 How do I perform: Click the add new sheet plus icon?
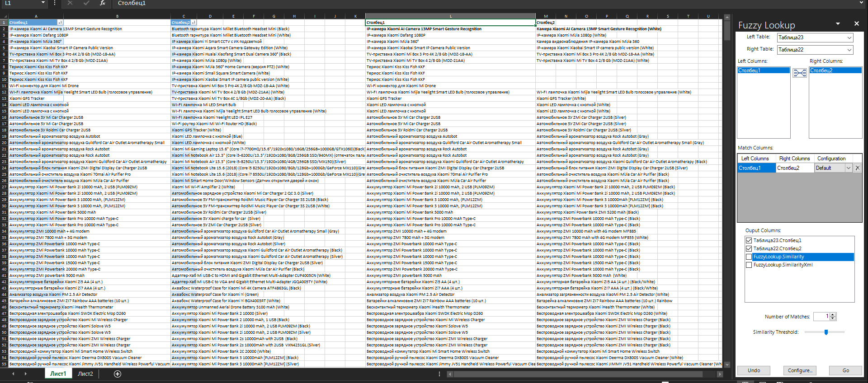[118, 374]
